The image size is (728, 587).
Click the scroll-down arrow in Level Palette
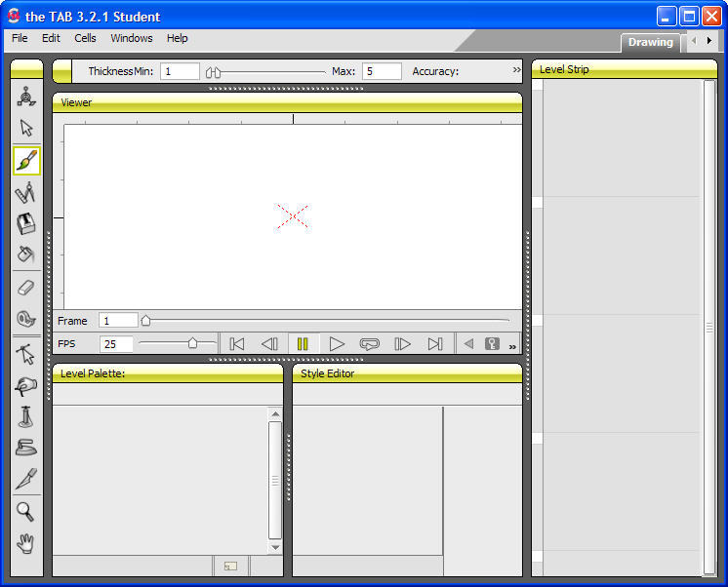pos(275,547)
